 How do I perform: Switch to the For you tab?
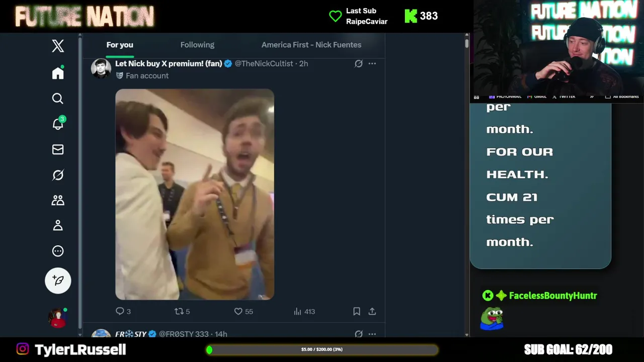120,45
